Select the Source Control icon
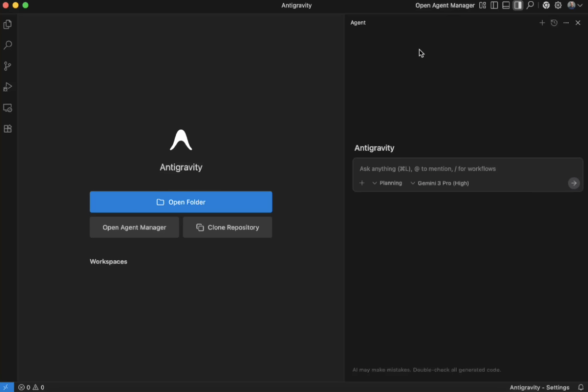The width and height of the screenshot is (588, 392). (x=7, y=66)
